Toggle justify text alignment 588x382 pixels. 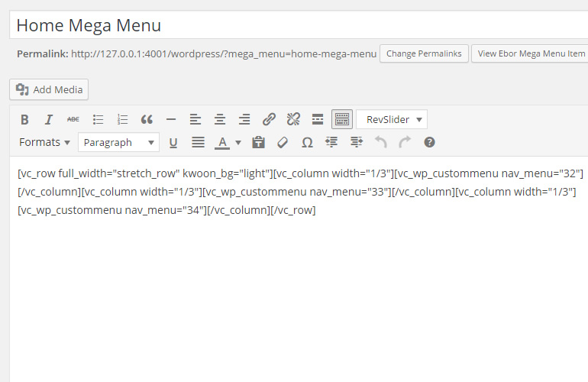tap(198, 143)
